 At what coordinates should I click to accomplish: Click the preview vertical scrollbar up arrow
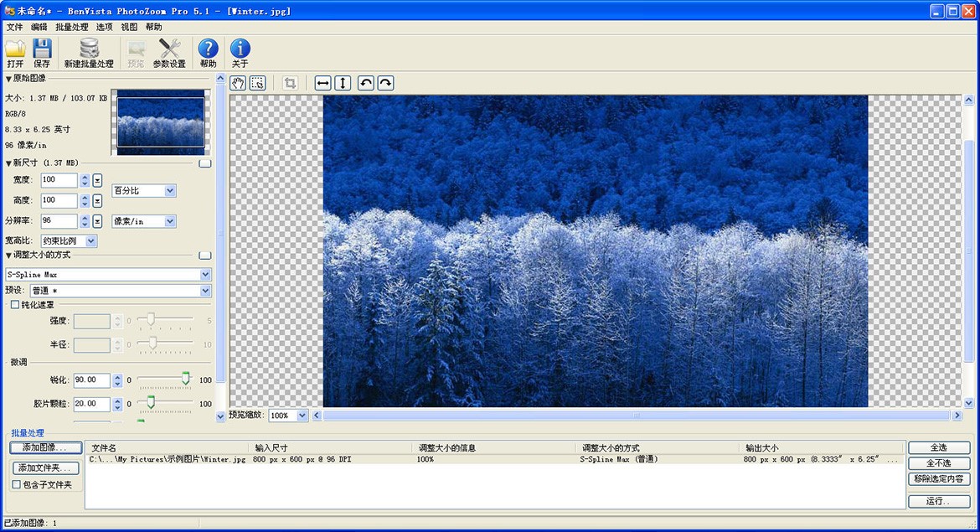[969, 100]
